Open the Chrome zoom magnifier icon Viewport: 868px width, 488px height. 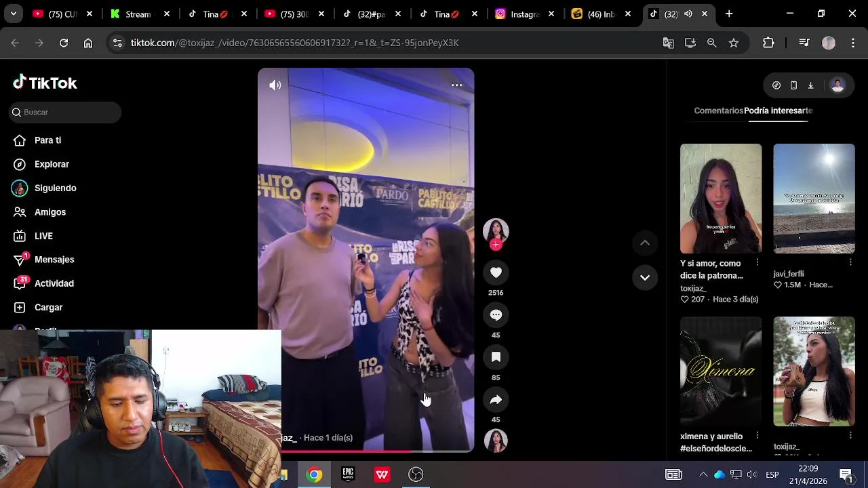(711, 43)
